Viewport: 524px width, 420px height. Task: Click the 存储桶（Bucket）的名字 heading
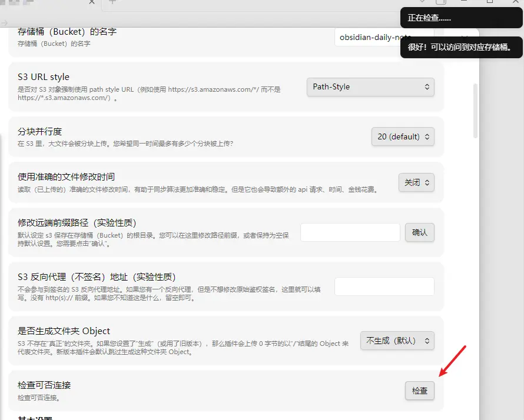click(67, 32)
